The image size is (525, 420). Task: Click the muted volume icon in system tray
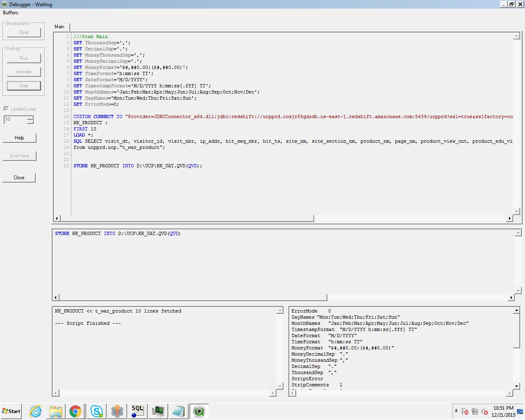pyautogui.click(x=485, y=411)
